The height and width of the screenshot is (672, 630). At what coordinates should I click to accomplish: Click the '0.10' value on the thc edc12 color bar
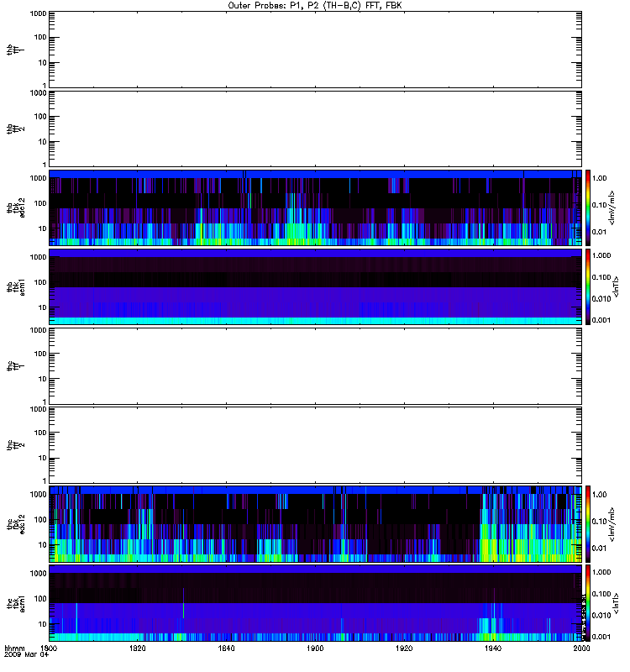pyautogui.click(x=599, y=522)
